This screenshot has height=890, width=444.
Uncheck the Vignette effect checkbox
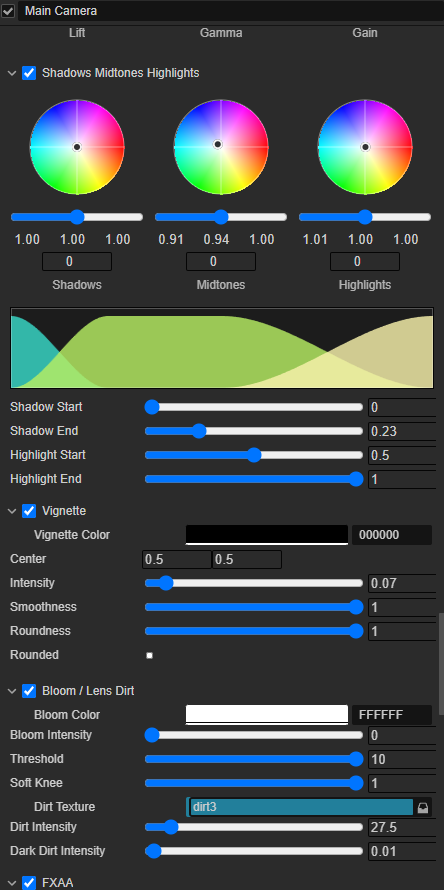[29, 511]
